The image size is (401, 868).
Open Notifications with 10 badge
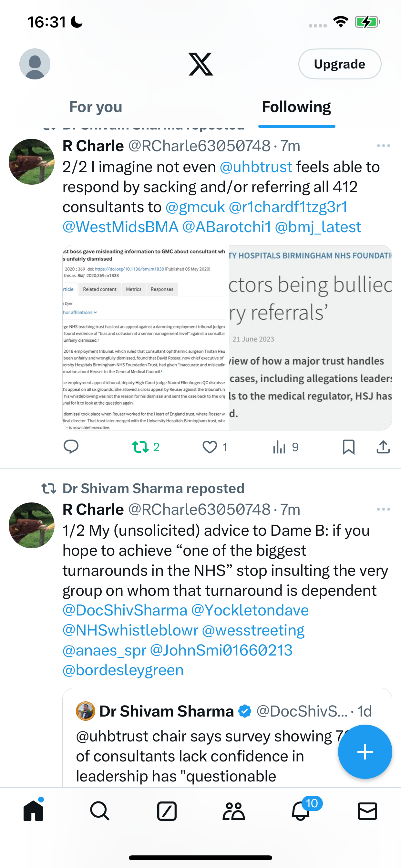click(x=301, y=811)
